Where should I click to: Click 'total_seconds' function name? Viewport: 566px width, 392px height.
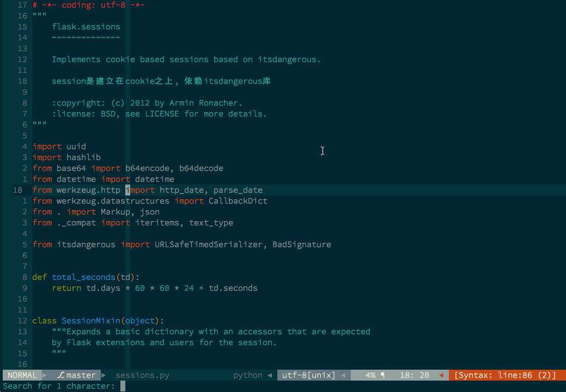[83, 277]
